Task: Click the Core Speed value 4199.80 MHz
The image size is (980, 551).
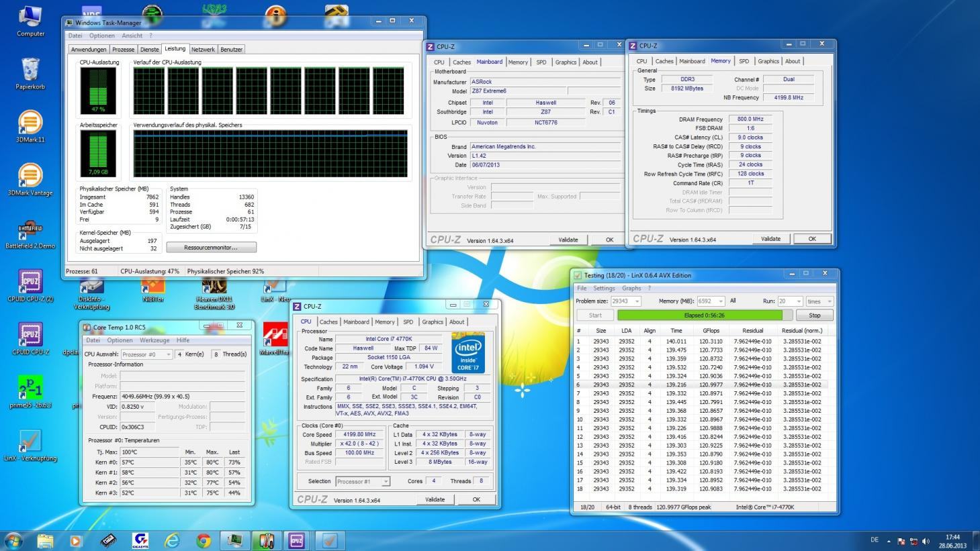Action: 359,435
